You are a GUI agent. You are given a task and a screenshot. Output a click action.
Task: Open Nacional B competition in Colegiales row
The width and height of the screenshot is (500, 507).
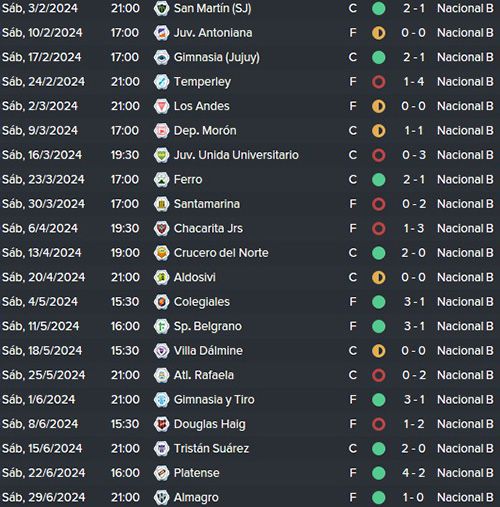click(465, 302)
